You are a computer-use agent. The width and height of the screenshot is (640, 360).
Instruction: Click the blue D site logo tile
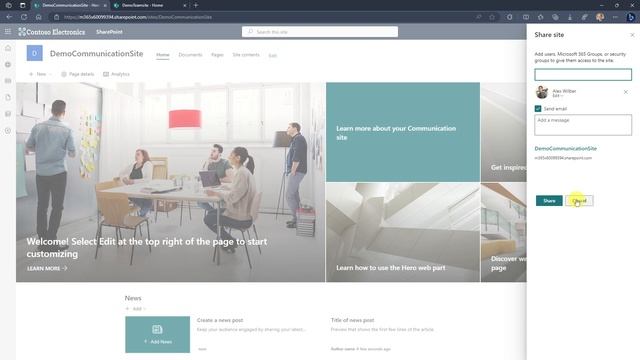35,53
